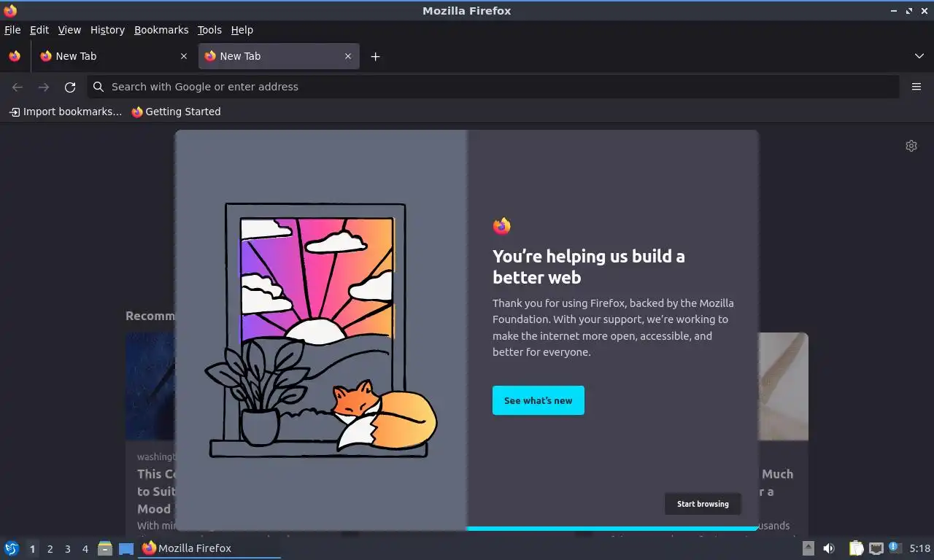This screenshot has width=934, height=560.
Task: Open the clipboard tray icon
Action: coord(856,548)
